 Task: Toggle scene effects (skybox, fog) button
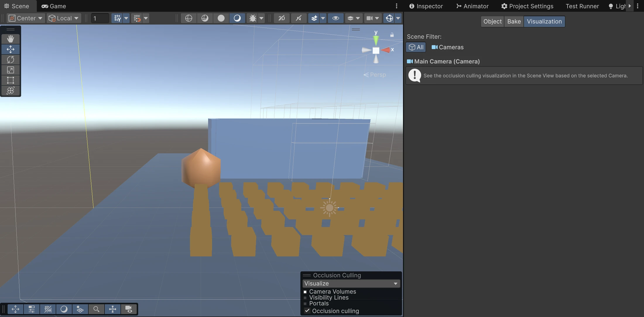click(314, 18)
